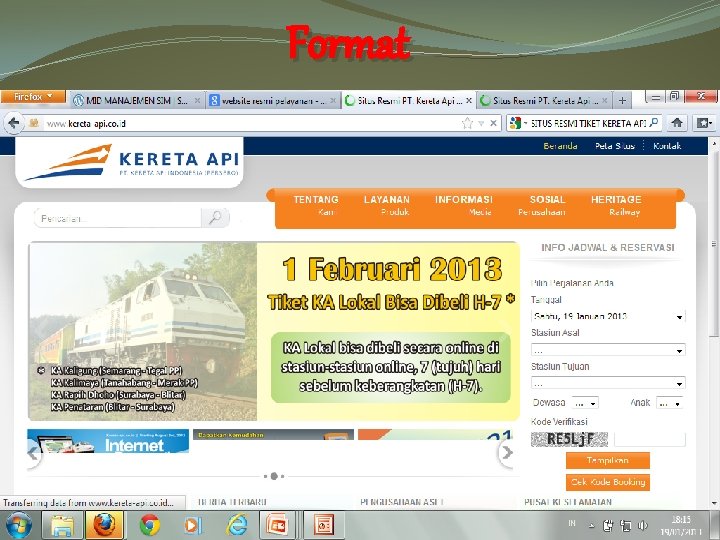Viewport: 720px width, 540px height.
Task: Open new tab with plus icon
Action: [x=622, y=100]
